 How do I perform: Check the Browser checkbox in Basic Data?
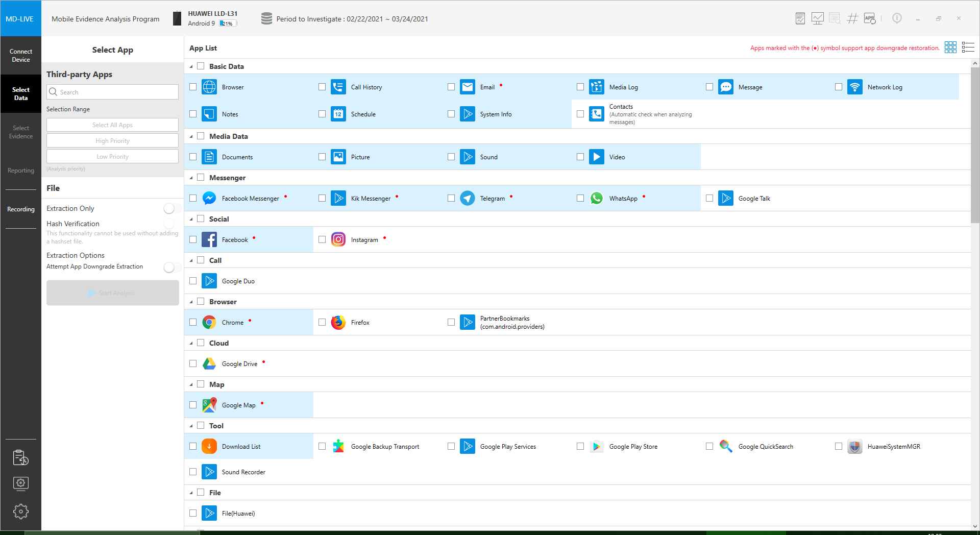click(x=193, y=87)
